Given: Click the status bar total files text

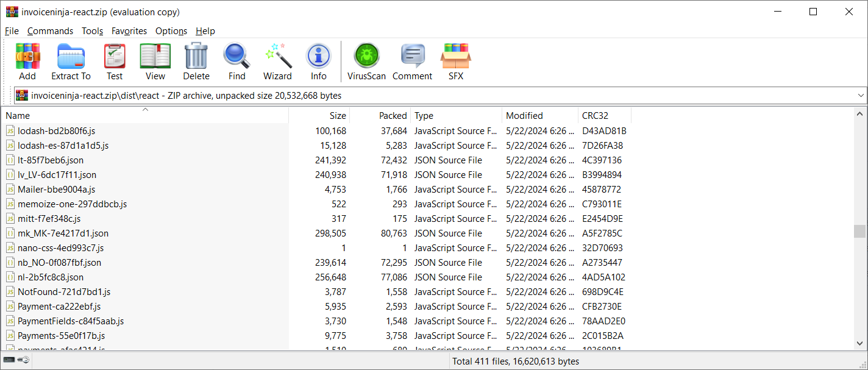Looking at the screenshot, I should [516, 361].
